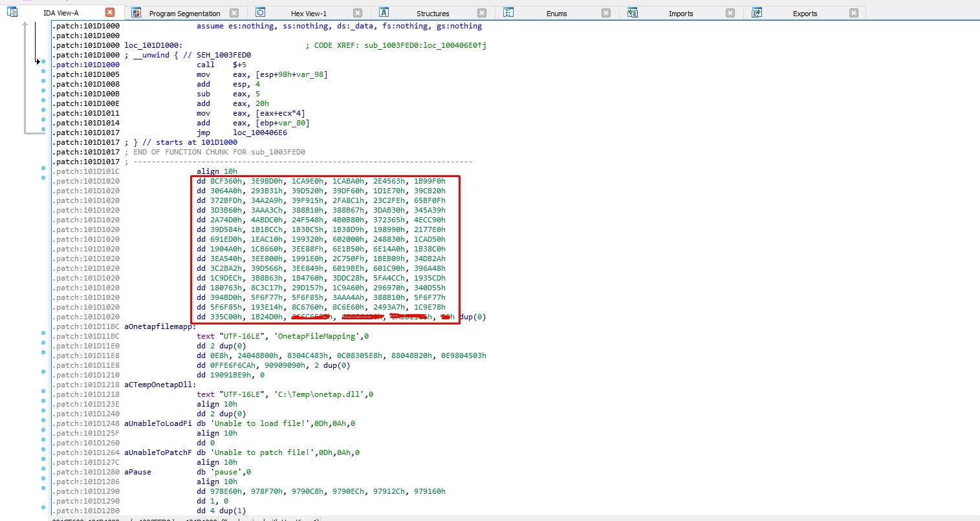
Task: Close the IDA View-A tab
Action: click(x=110, y=13)
